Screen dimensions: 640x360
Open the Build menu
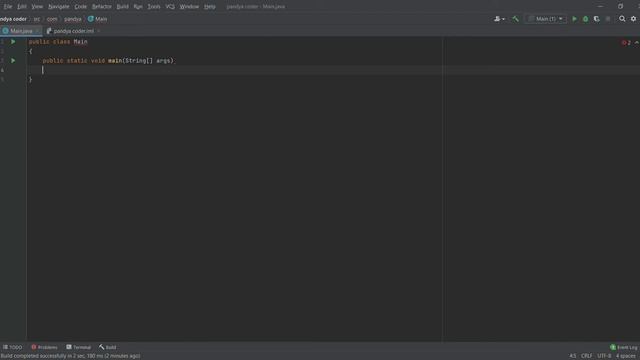click(122, 7)
